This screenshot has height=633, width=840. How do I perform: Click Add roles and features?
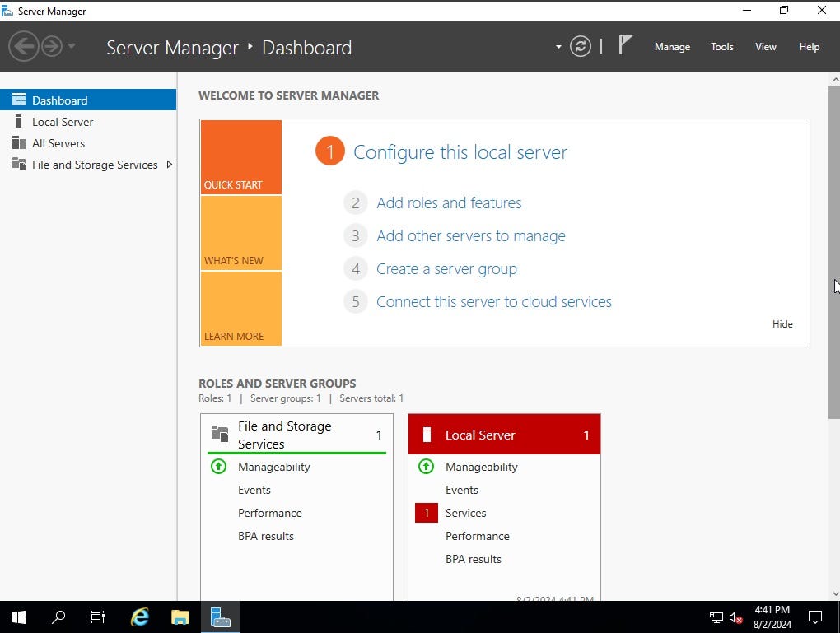click(449, 202)
